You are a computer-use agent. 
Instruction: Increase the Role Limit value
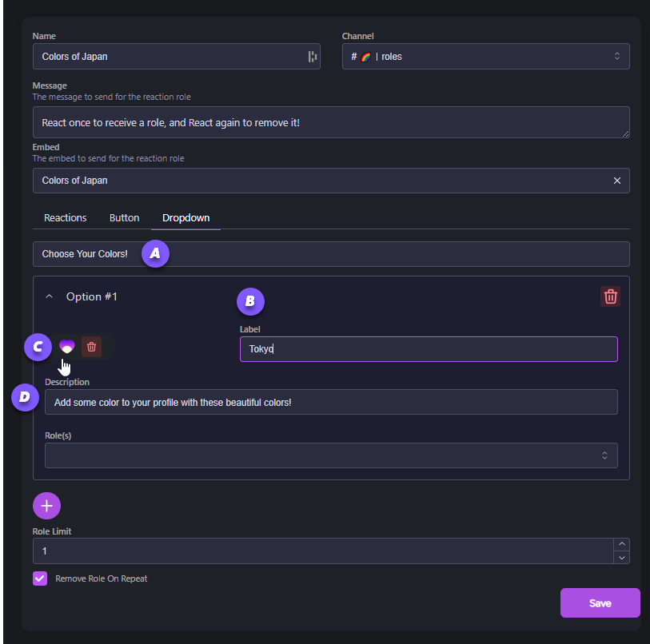[x=621, y=545]
